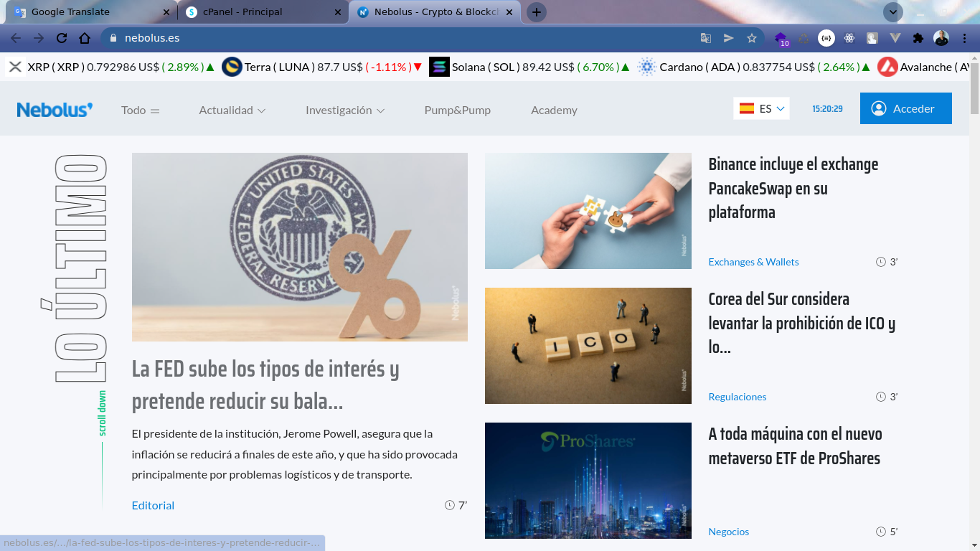
Task: Click the Google Translate icon in address bar
Action: [x=706, y=38]
